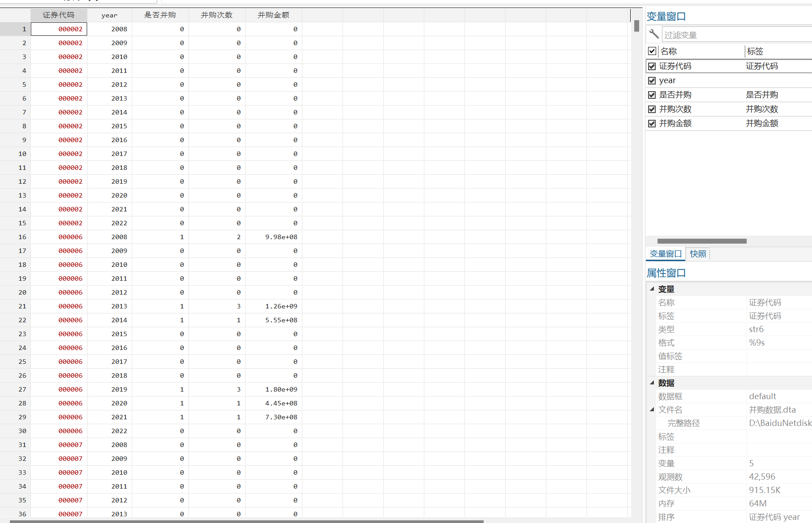This screenshot has width=812, height=523.
Task: Click the %9s format value
Action: tap(757, 343)
